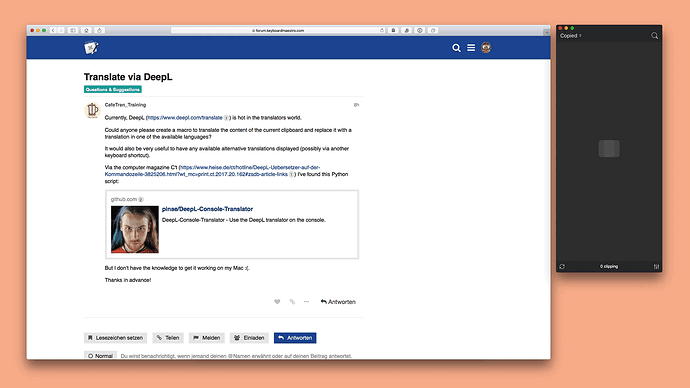Toggle Safari sidebar button
The image size is (690, 388).
click(73, 30)
